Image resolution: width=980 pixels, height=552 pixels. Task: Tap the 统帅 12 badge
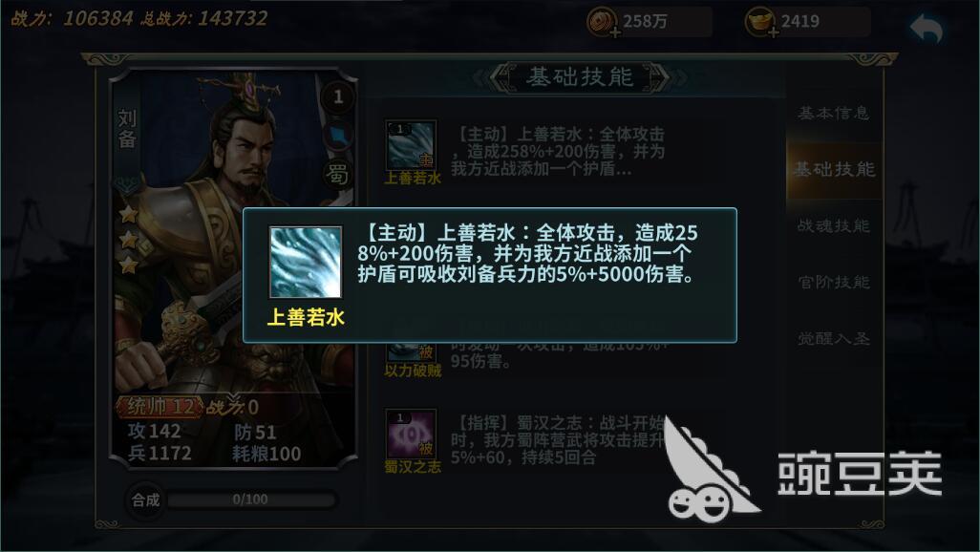(x=160, y=407)
